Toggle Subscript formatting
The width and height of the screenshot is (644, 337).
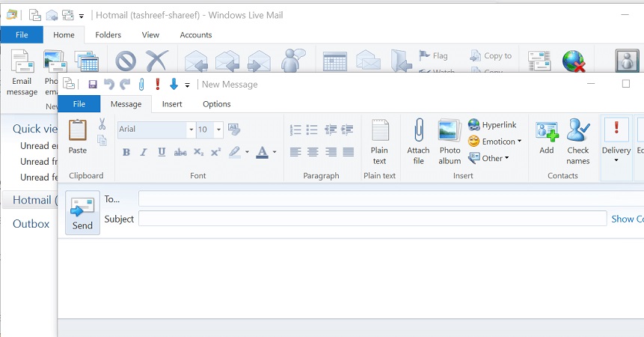pos(198,152)
